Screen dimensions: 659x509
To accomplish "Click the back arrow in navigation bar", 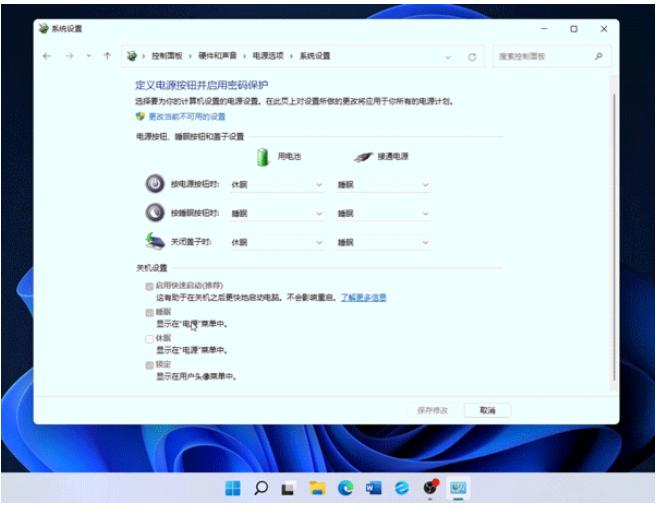I will [47, 56].
